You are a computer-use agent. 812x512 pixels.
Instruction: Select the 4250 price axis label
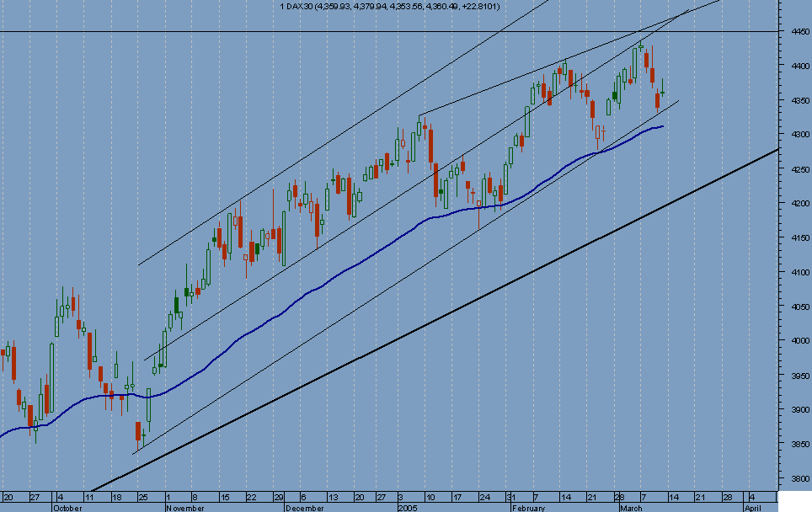click(x=800, y=169)
